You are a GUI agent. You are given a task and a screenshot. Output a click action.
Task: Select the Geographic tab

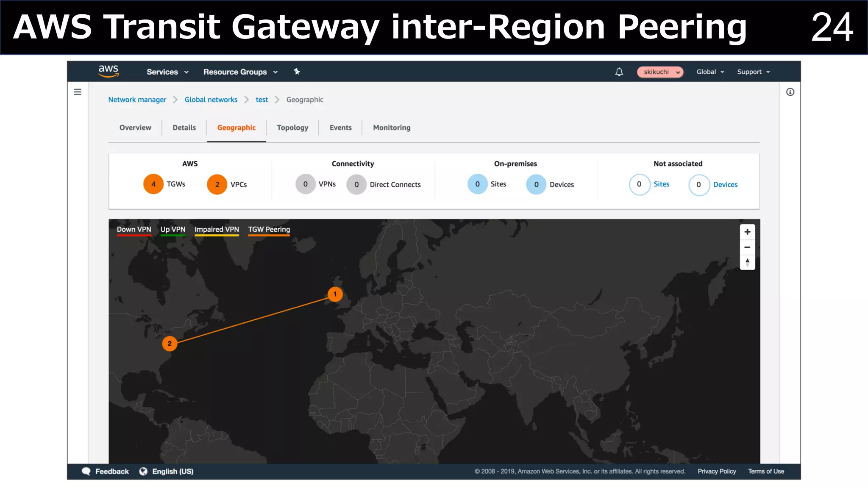click(x=236, y=128)
